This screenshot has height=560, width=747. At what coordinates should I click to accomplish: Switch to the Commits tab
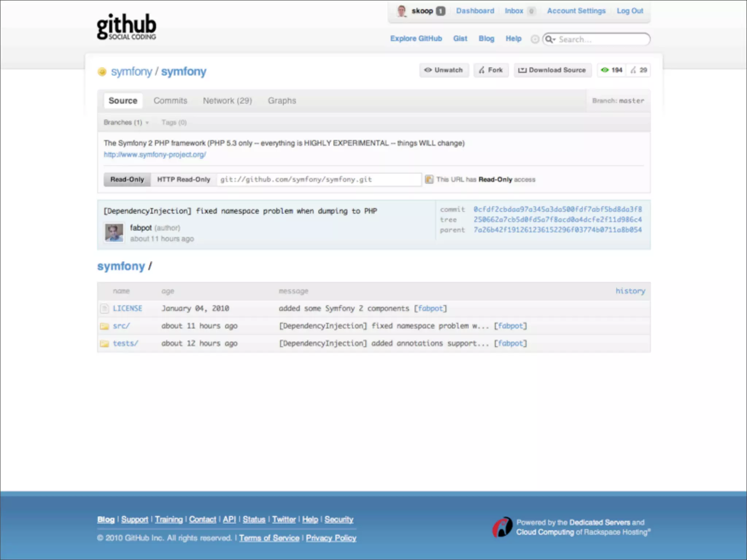coord(170,101)
